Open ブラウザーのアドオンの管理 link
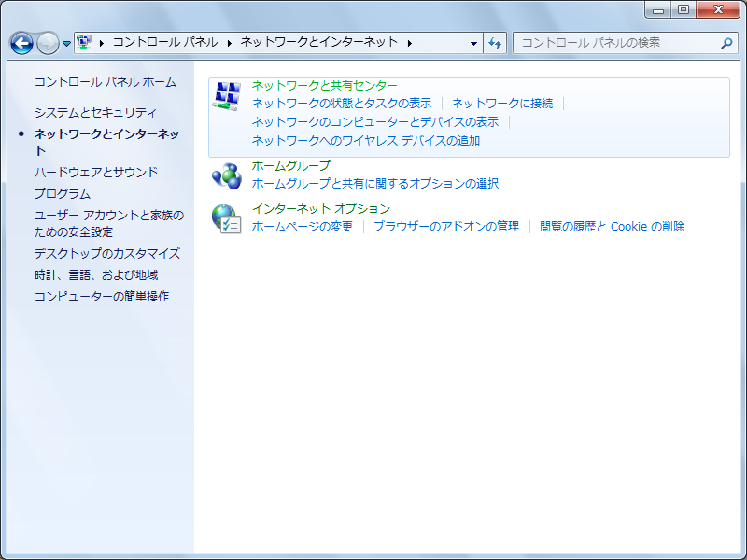 pos(446,227)
